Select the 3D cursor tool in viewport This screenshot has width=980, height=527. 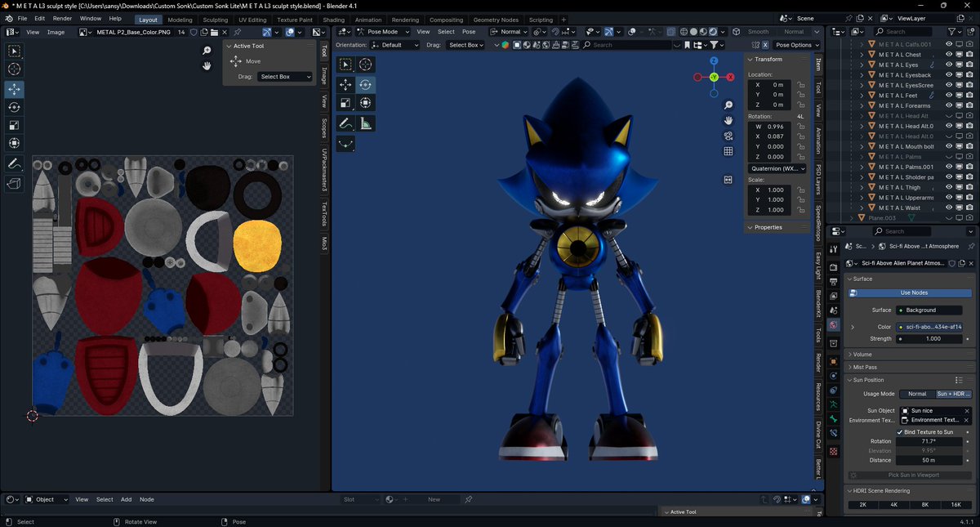(x=365, y=65)
